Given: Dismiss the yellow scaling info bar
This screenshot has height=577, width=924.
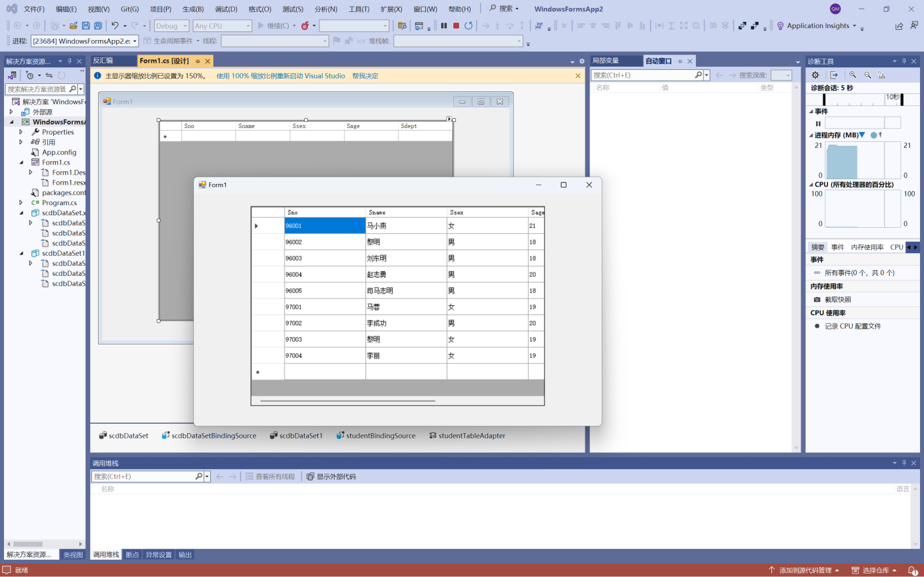Looking at the screenshot, I should (578, 76).
